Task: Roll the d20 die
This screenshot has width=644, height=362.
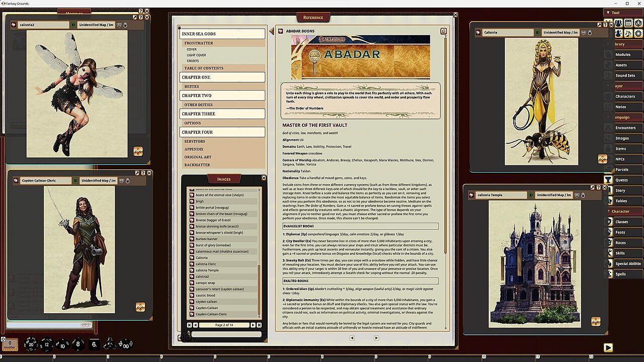Action: pos(31,344)
